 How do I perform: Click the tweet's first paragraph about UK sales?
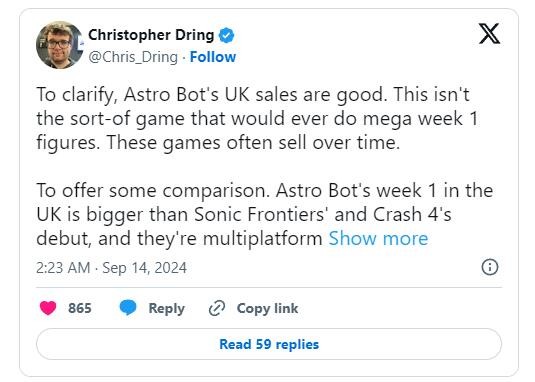[x=257, y=119]
